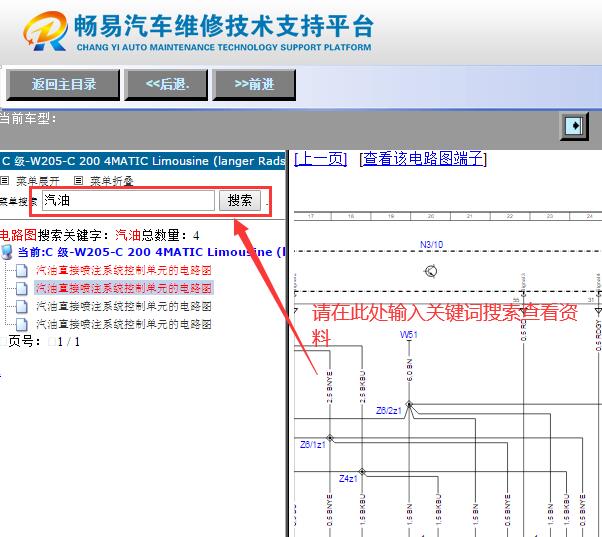Open the 上一页 link
Image resolution: width=602 pixels, height=537 pixels.
pos(321,159)
